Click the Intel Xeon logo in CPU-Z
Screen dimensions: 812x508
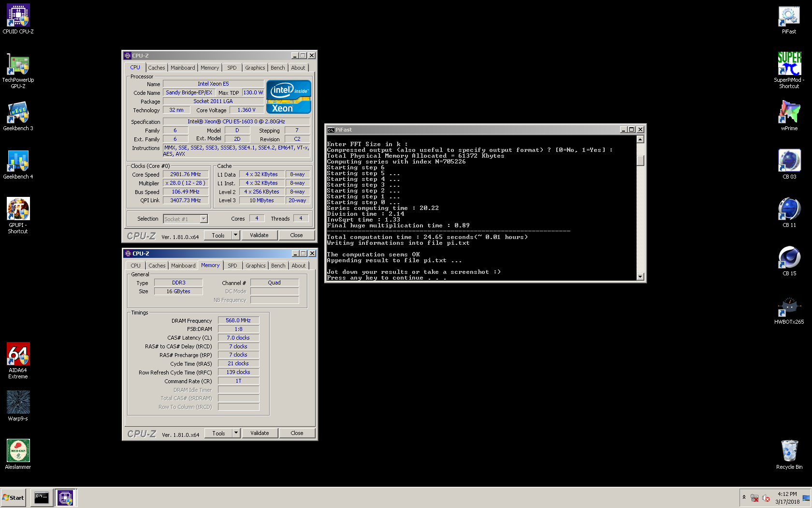(x=289, y=97)
